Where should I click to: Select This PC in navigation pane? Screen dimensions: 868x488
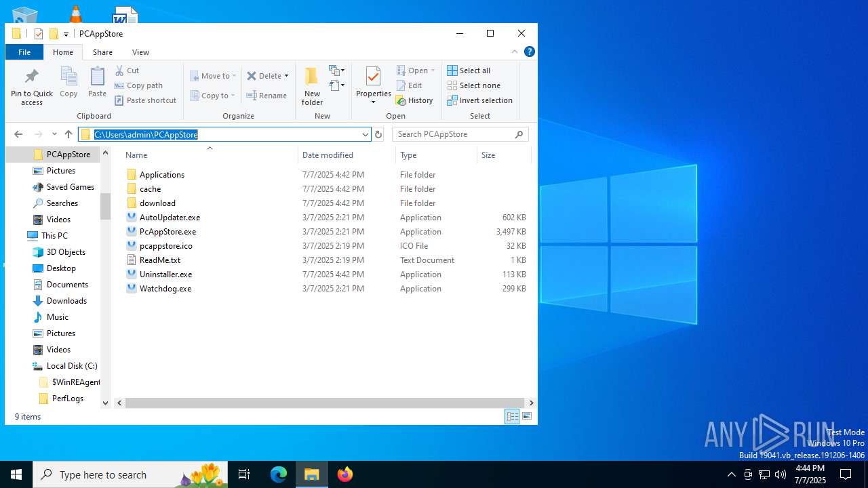click(54, 236)
